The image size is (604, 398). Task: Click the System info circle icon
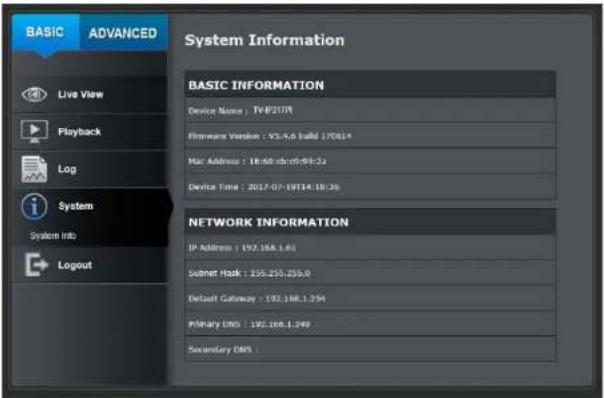pos(34,207)
